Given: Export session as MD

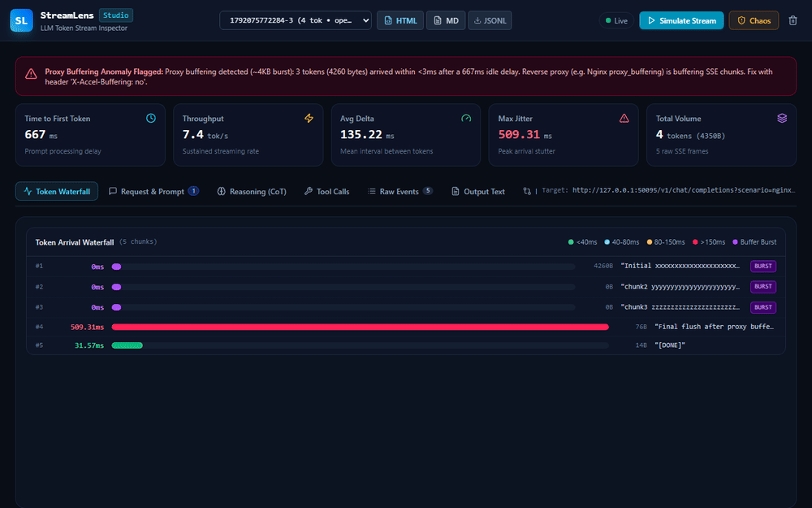Looking at the screenshot, I should (446, 20).
